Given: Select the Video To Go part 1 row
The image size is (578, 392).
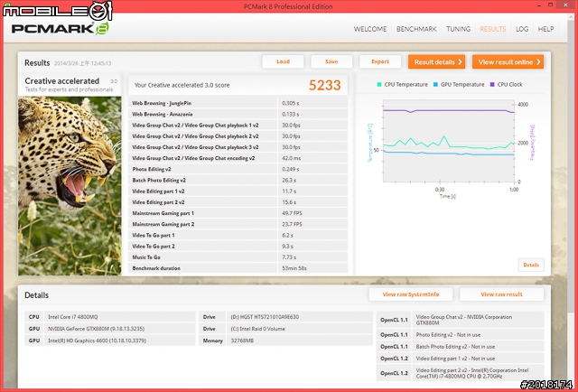Looking at the screenshot, I should tap(238, 235).
